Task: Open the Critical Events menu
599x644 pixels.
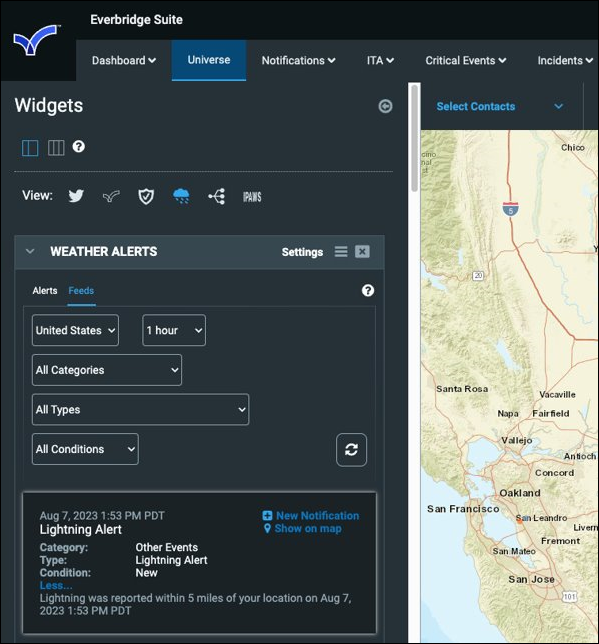Action: pyautogui.click(x=465, y=60)
